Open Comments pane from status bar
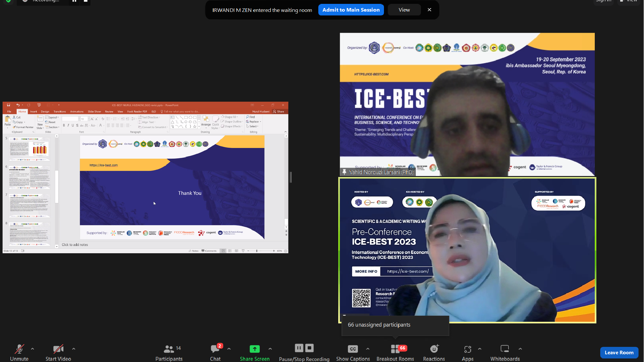The image size is (644, 362). 209,251
